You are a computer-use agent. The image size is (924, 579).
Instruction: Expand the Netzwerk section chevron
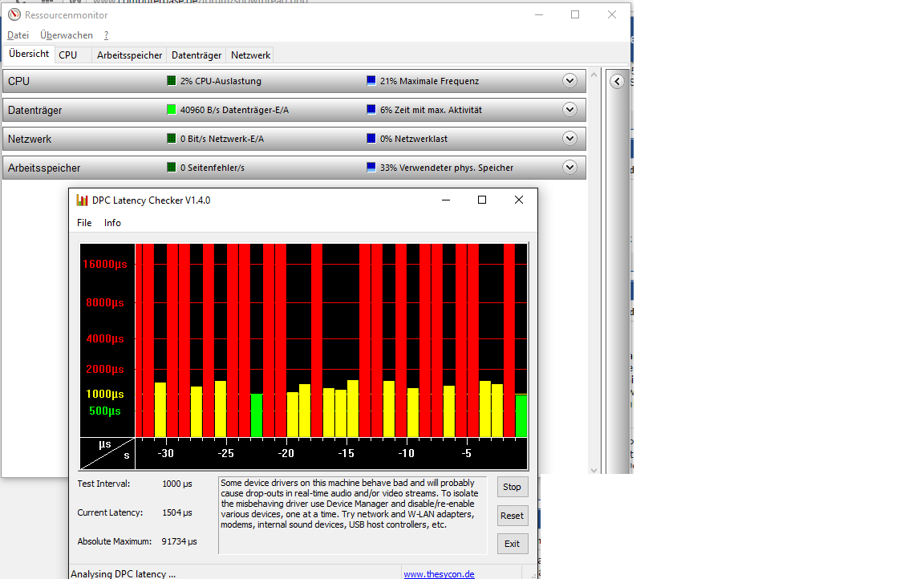pos(569,139)
